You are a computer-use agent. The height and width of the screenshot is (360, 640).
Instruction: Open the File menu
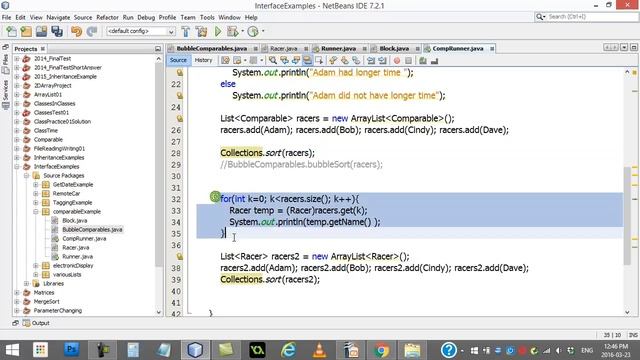(7, 18)
